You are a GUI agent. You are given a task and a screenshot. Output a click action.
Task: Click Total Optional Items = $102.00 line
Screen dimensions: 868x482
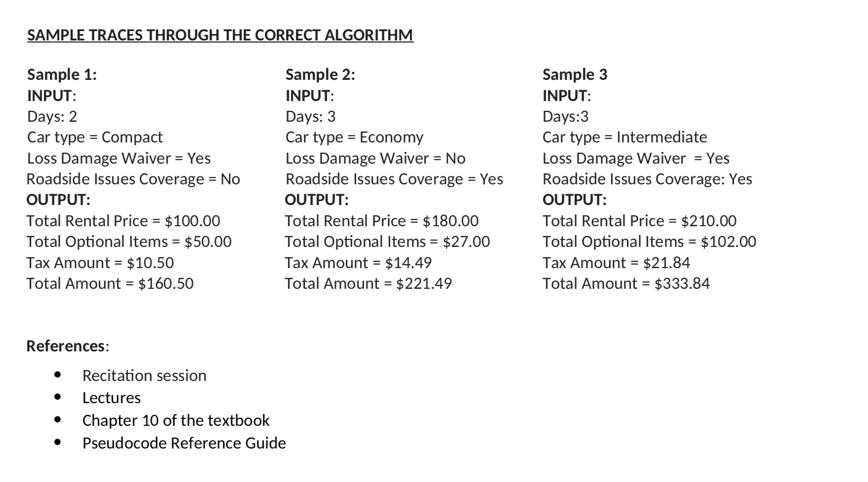[650, 241]
